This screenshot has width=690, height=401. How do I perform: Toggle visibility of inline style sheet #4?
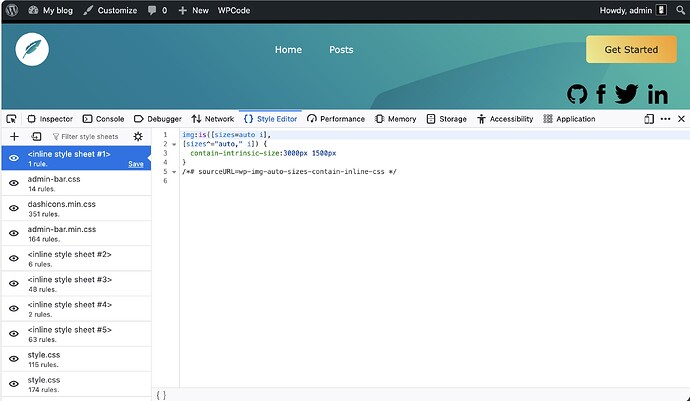pyautogui.click(x=14, y=309)
